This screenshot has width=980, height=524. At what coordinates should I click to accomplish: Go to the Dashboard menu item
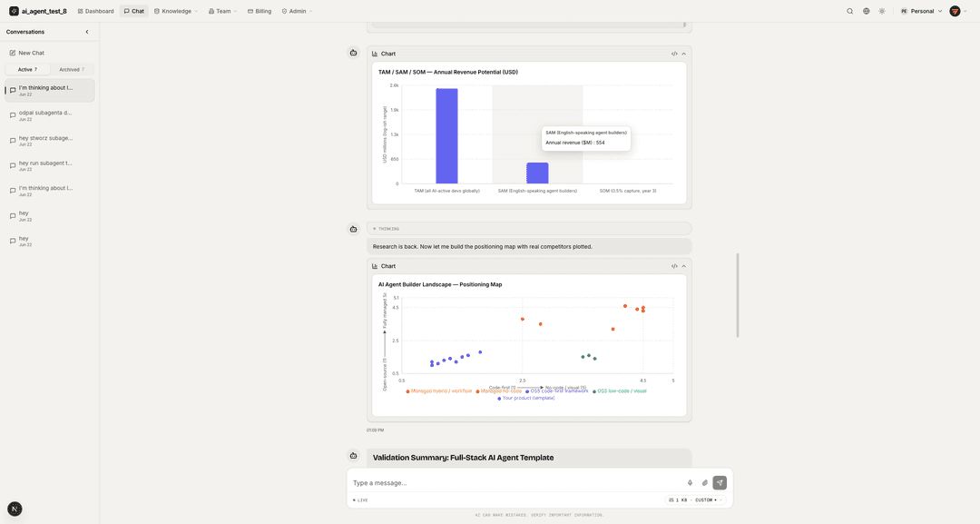click(95, 11)
